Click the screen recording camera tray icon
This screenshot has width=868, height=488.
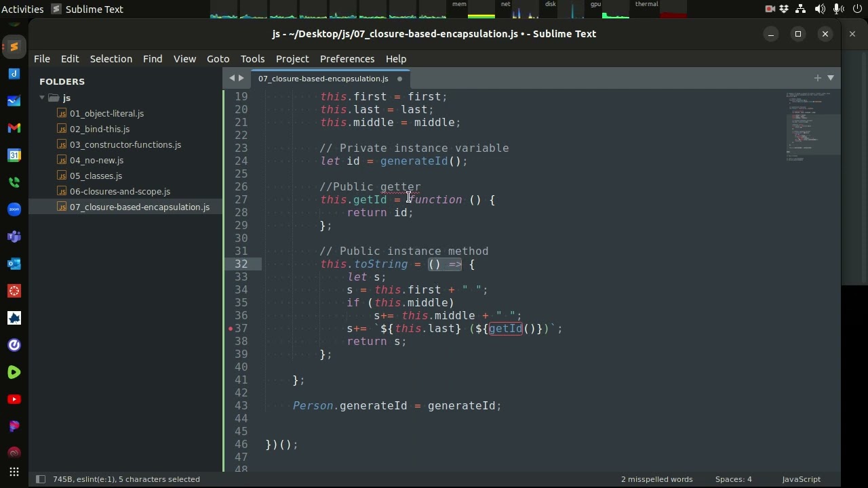coord(770,9)
